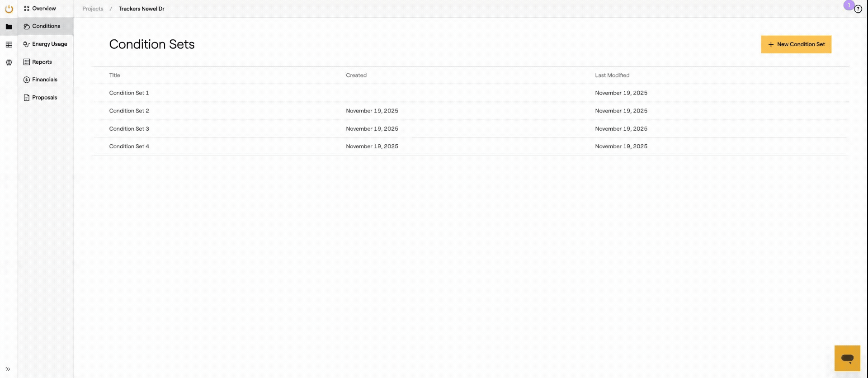Click the New Condition Set button

[796, 44]
